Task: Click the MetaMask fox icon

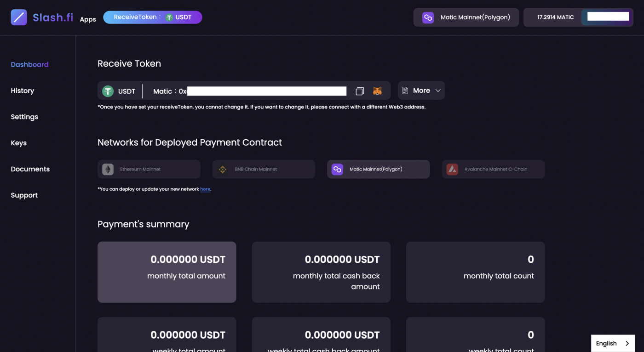Action: click(377, 91)
